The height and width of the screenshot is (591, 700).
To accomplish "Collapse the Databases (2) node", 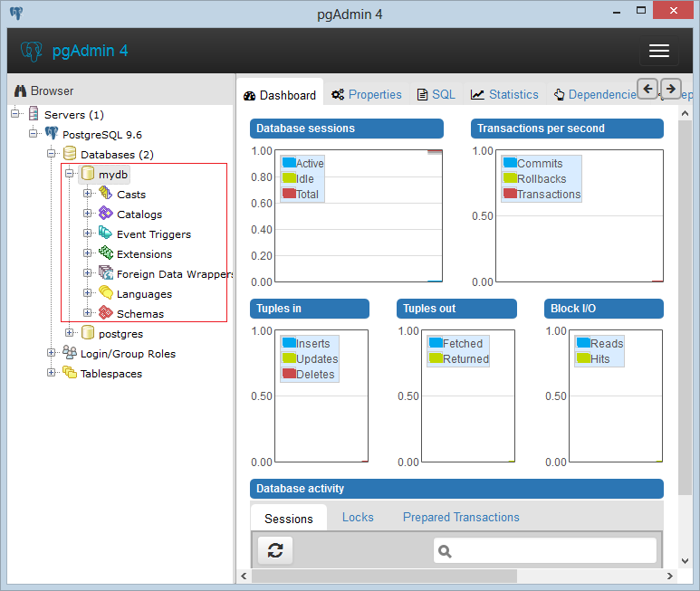I will pyautogui.click(x=52, y=154).
